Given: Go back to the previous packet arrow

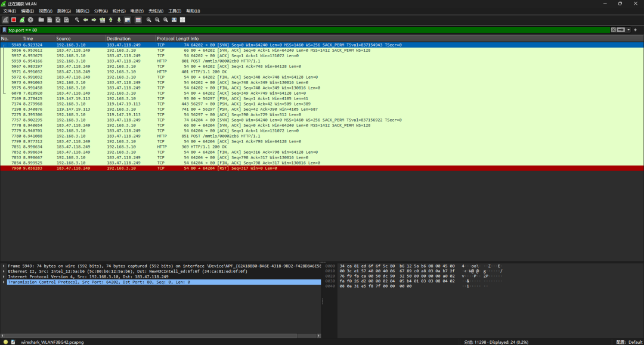Looking at the screenshot, I should tap(85, 20).
